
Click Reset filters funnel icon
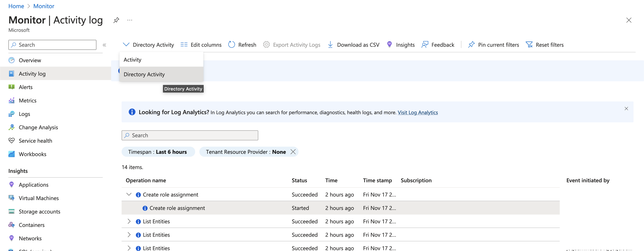(x=529, y=45)
